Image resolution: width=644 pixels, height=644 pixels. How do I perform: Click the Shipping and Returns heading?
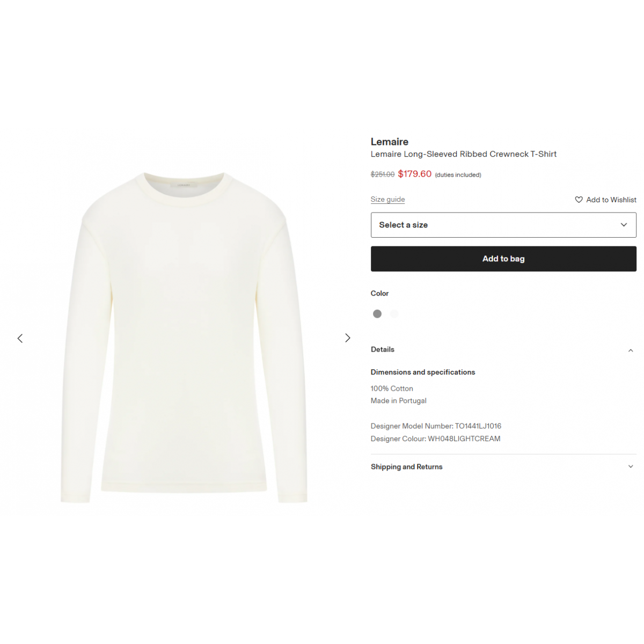point(407,467)
